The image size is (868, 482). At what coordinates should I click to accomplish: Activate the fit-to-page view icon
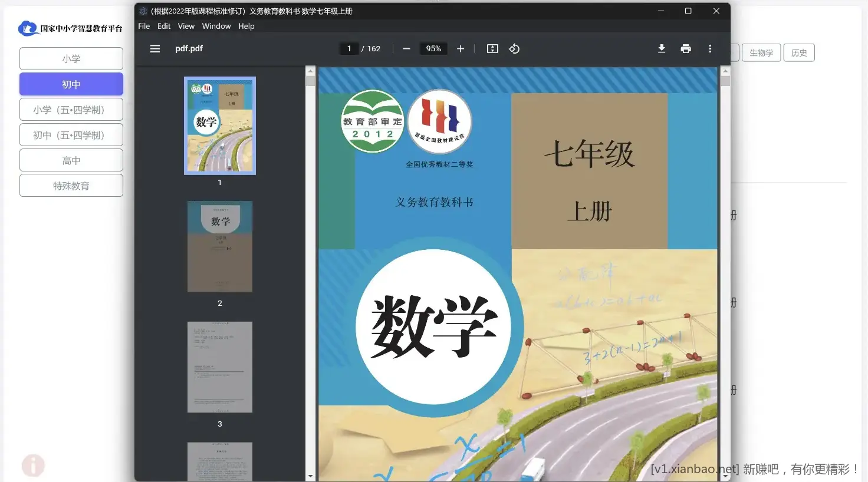pos(492,49)
